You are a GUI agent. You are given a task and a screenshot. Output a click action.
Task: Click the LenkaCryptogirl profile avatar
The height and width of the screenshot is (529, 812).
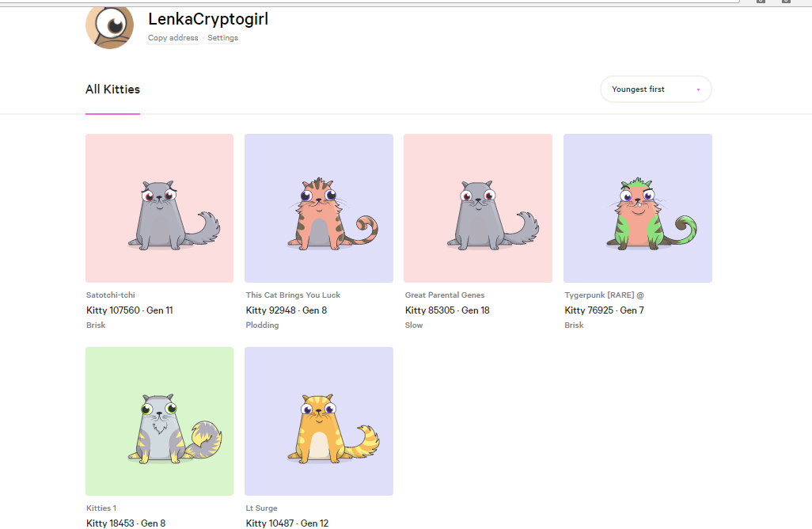click(110, 27)
